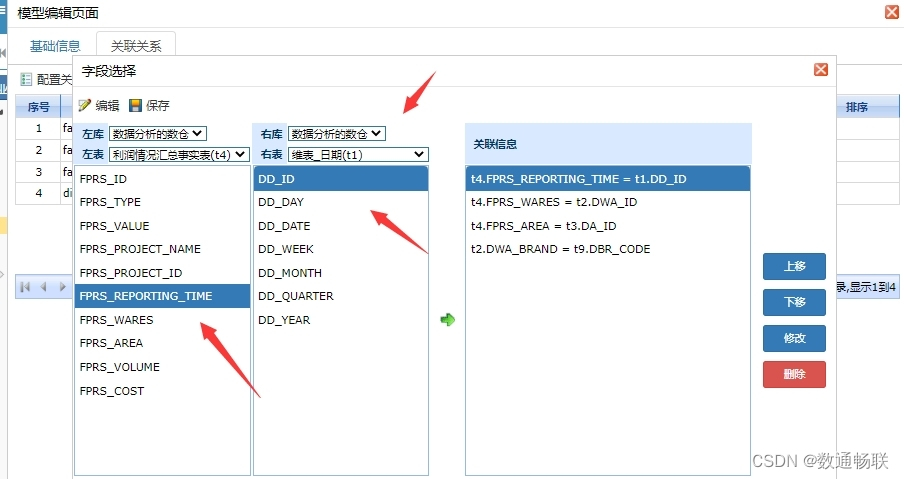Click the 下移 button
Image resolution: width=904 pixels, height=479 pixels.
coord(794,302)
